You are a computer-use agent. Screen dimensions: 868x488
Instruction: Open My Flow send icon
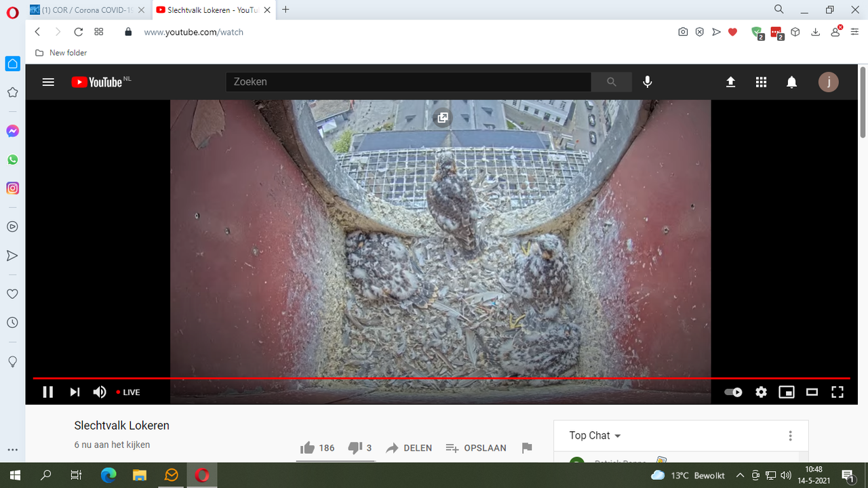click(716, 32)
